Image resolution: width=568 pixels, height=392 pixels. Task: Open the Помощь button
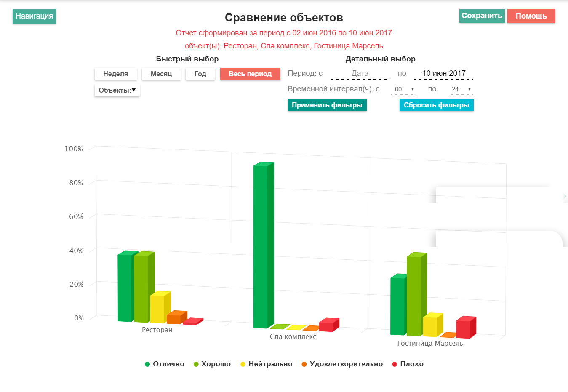click(x=531, y=16)
